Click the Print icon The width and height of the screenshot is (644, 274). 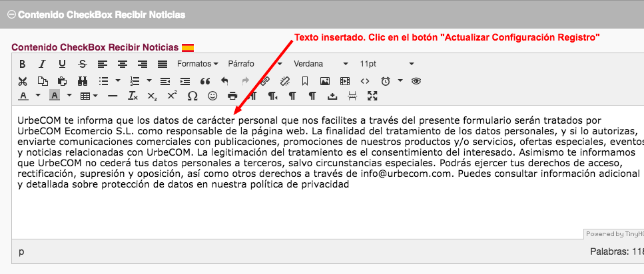click(232, 96)
